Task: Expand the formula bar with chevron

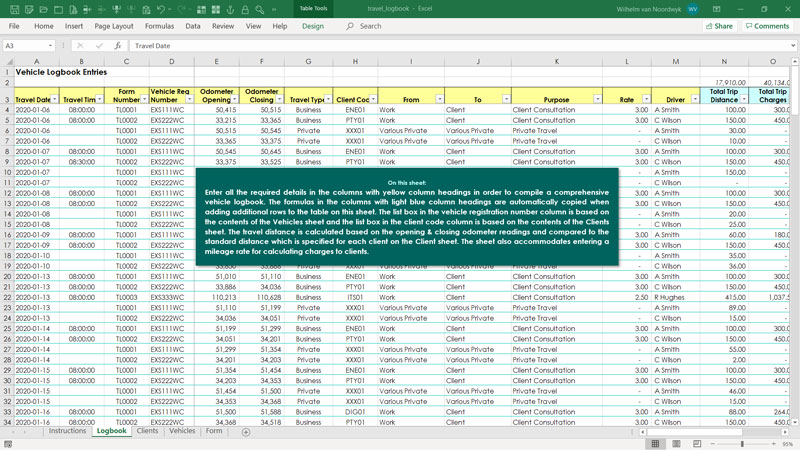Action: pos(792,45)
